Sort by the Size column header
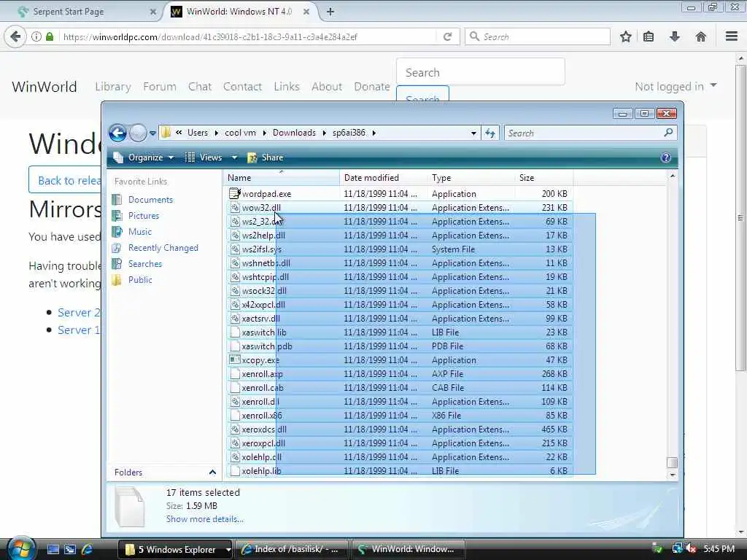The image size is (747, 560). point(544,178)
